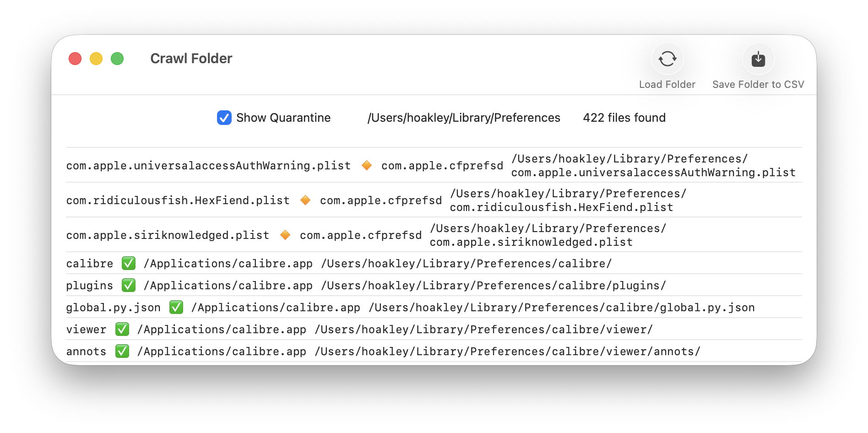The width and height of the screenshot is (868, 433).
Task: Click the Save Folder to CSV icon
Action: [758, 59]
